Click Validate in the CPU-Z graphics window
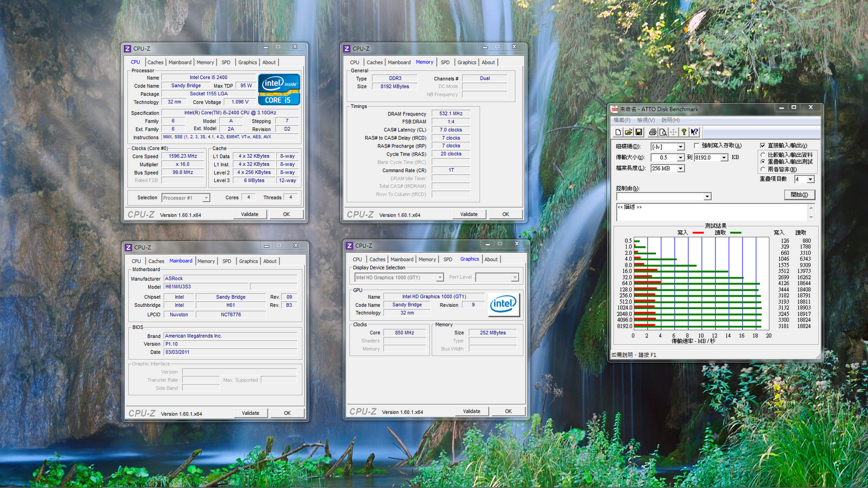Viewport: 868px width, 488px height. (472, 412)
